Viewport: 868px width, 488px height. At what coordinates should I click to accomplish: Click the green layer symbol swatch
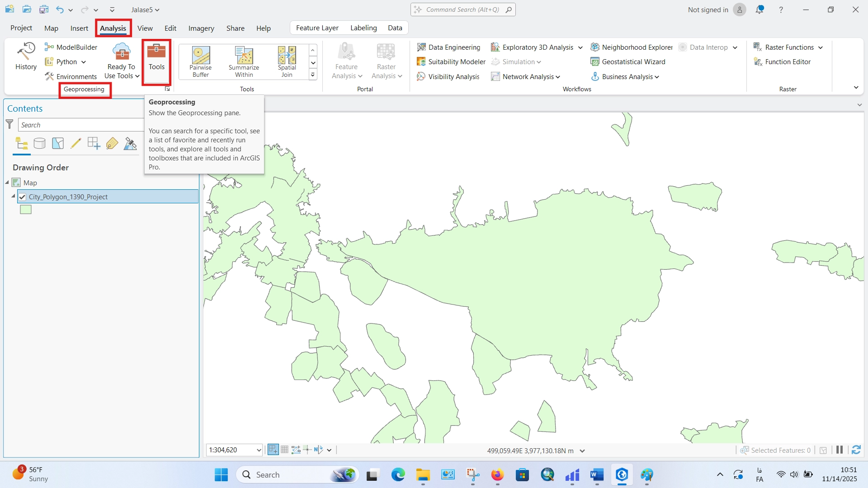(26, 210)
